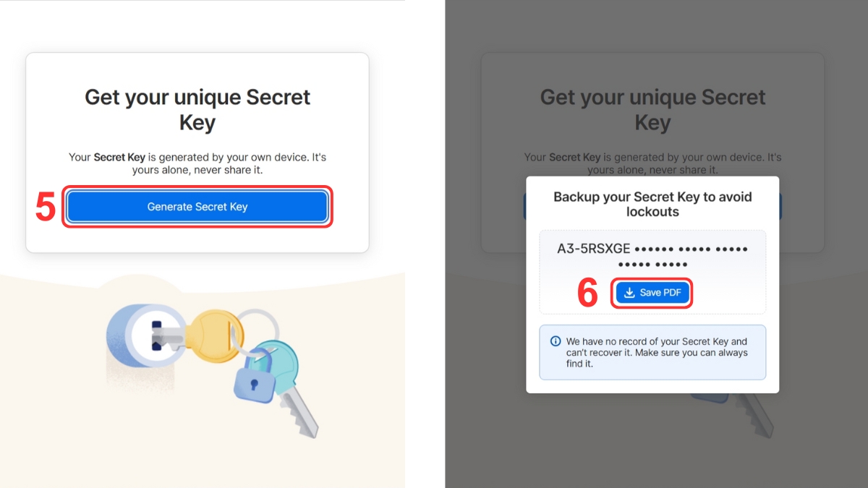The width and height of the screenshot is (868, 488).
Task: Click the download arrow icon on Save PDF
Action: pos(629,293)
